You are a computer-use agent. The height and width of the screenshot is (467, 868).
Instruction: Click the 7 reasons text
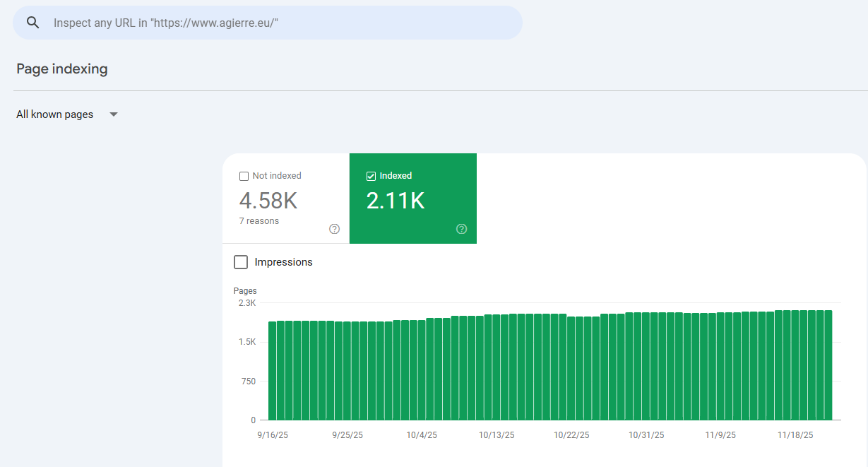pos(259,221)
